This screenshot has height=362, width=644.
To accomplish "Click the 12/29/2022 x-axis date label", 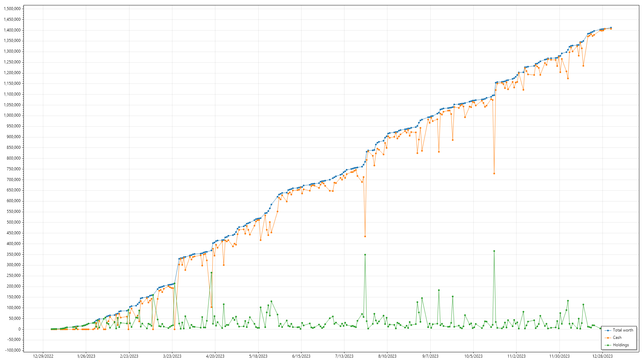I will tap(43, 356).
